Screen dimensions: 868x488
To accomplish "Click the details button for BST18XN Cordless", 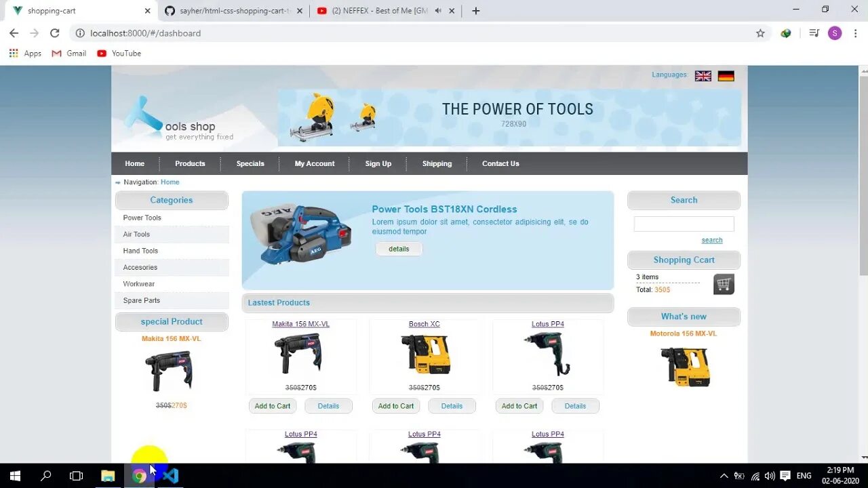I will pos(399,249).
